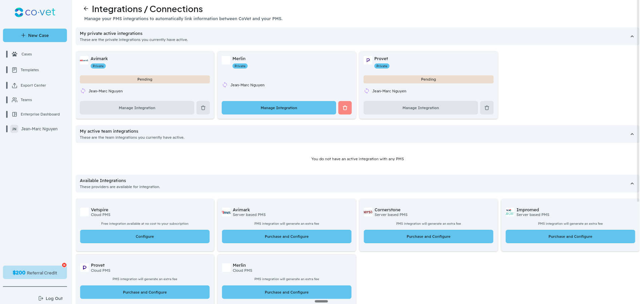Screen dimensions: 644x304
Task: Click Purchase and Configure for available Provet
Action: (145, 292)
